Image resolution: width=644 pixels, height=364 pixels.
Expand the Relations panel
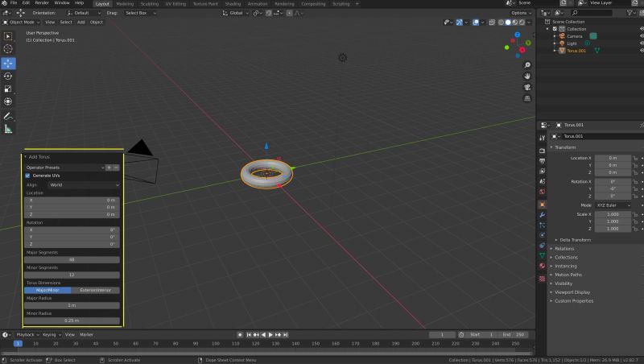pos(564,249)
